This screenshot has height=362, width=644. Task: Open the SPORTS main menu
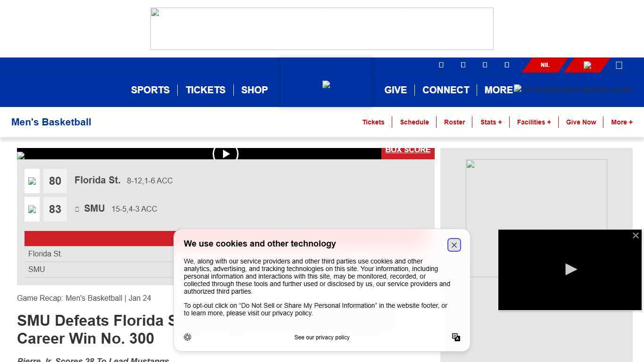[150, 90]
